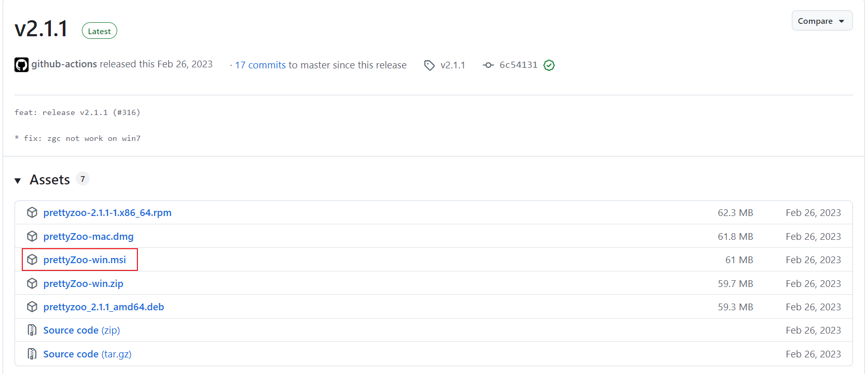Screen dimensions: 868x374
Task: Open commit 6c54131
Action: [519, 65]
